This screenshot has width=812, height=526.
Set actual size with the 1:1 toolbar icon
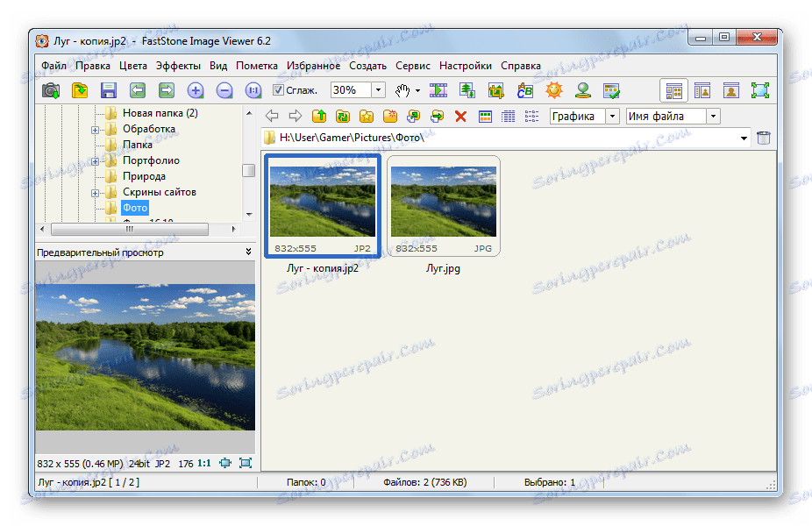[253, 90]
